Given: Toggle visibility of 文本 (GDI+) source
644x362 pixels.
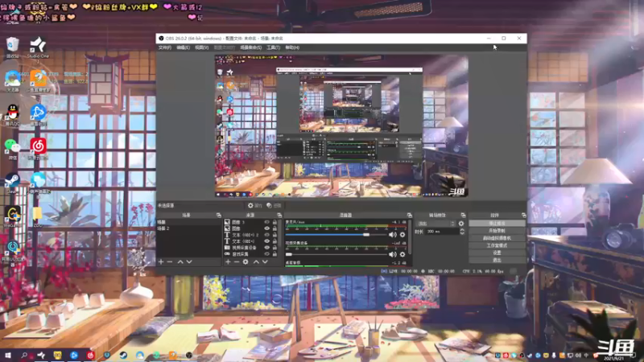Looking at the screenshot, I should point(267,241).
